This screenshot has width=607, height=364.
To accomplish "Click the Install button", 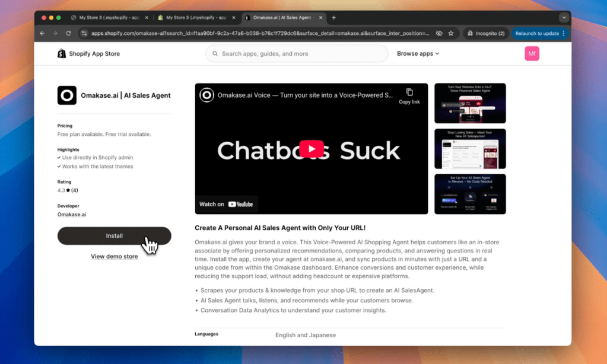I will (114, 236).
